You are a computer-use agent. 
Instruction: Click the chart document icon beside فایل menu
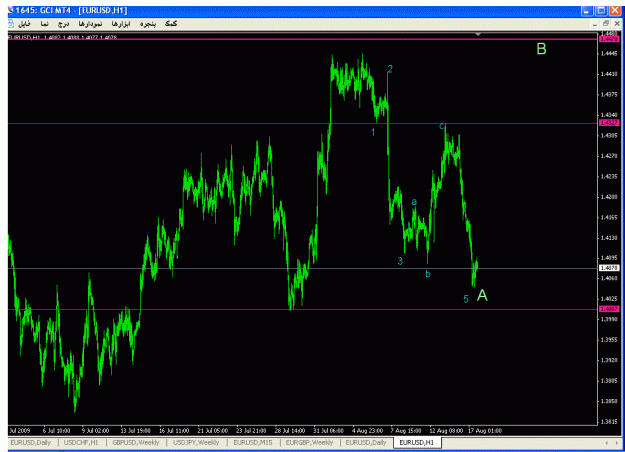[11, 24]
